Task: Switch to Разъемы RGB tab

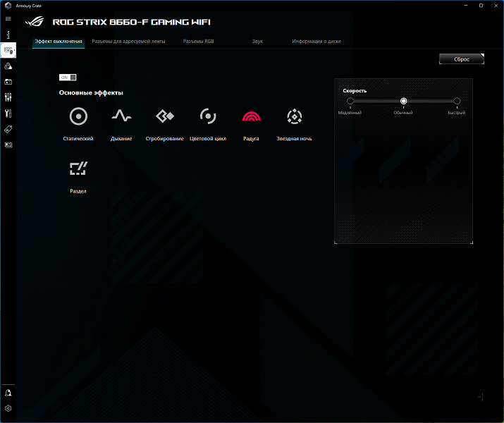Action: coord(198,42)
